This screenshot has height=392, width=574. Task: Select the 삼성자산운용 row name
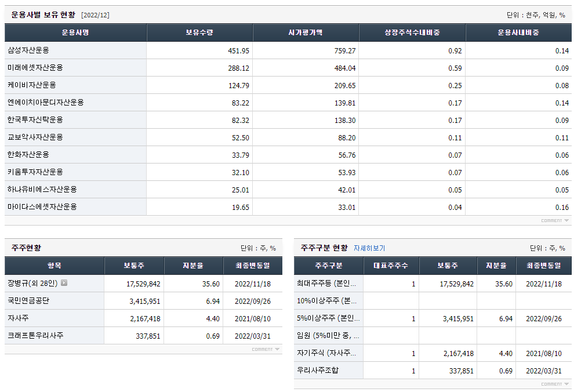28,50
